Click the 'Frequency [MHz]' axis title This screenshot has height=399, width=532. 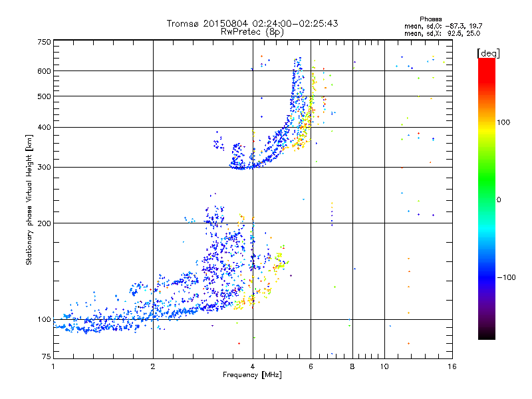click(x=252, y=375)
